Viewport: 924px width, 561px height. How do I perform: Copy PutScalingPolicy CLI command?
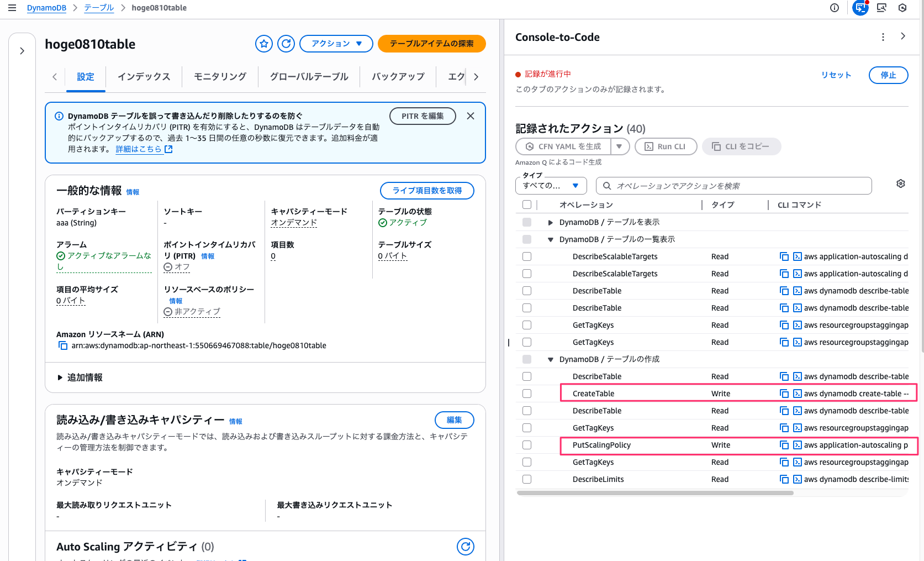(784, 445)
